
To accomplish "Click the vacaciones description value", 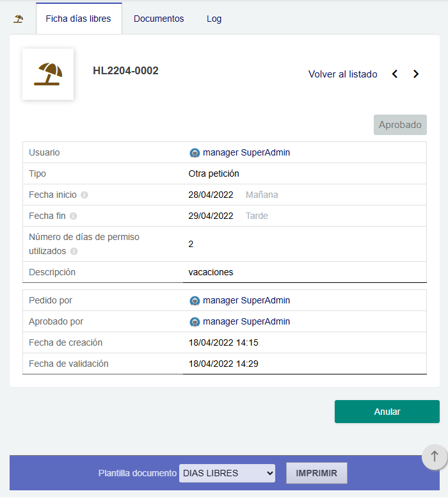I will point(211,272).
